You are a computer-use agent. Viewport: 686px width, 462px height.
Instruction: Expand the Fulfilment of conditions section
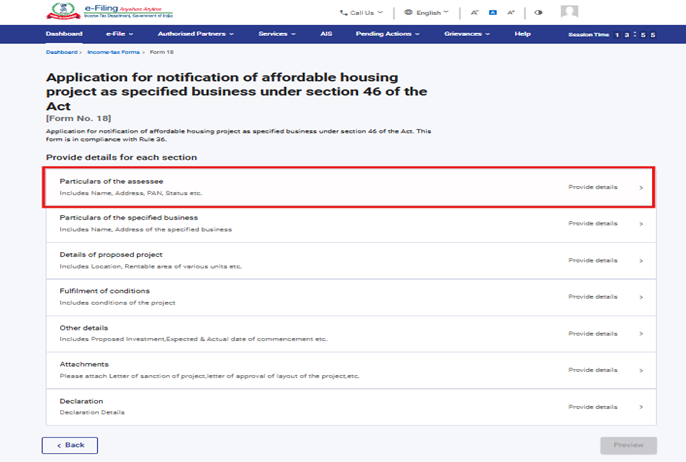(x=348, y=297)
